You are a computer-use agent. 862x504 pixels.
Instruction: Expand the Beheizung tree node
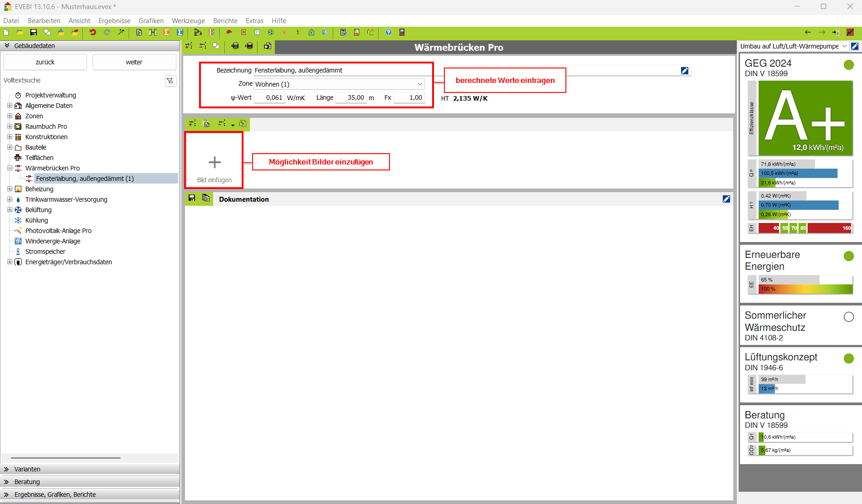point(10,189)
